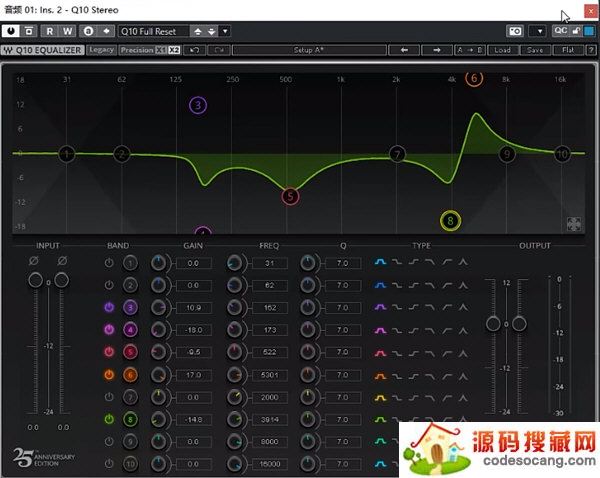Toggle left input phase invert symbol
The width and height of the screenshot is (600, 478).
click(x=34, y=261)
